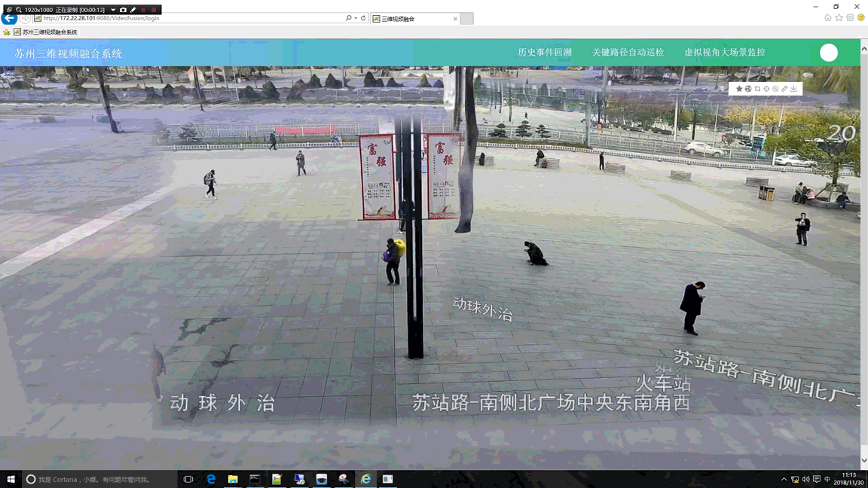Open the 虚拟视角大场景监控 menu
The width and height of the screenshot is (868, 488).
tap(724, 53)
